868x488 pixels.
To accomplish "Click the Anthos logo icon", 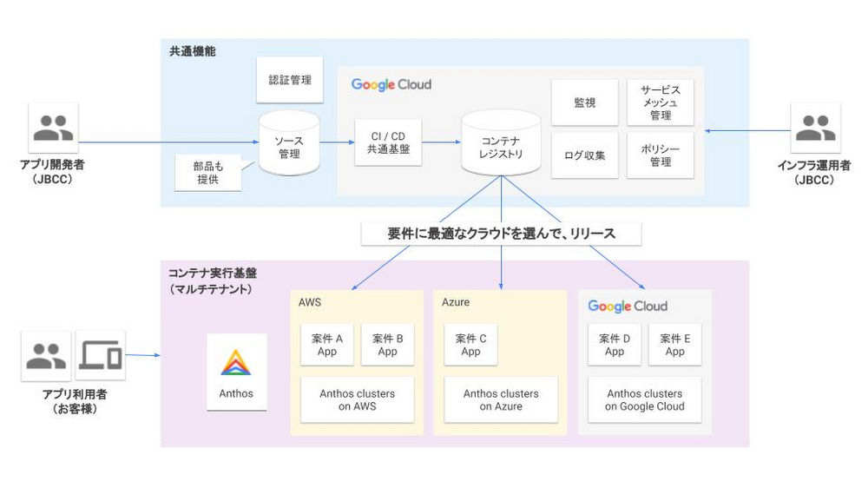I will click(236, 363).
